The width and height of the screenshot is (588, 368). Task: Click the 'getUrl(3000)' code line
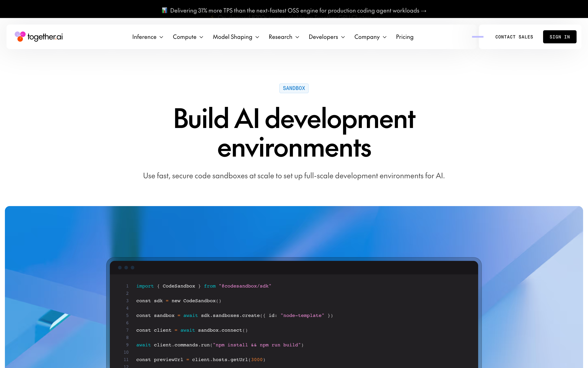(201, 360)
